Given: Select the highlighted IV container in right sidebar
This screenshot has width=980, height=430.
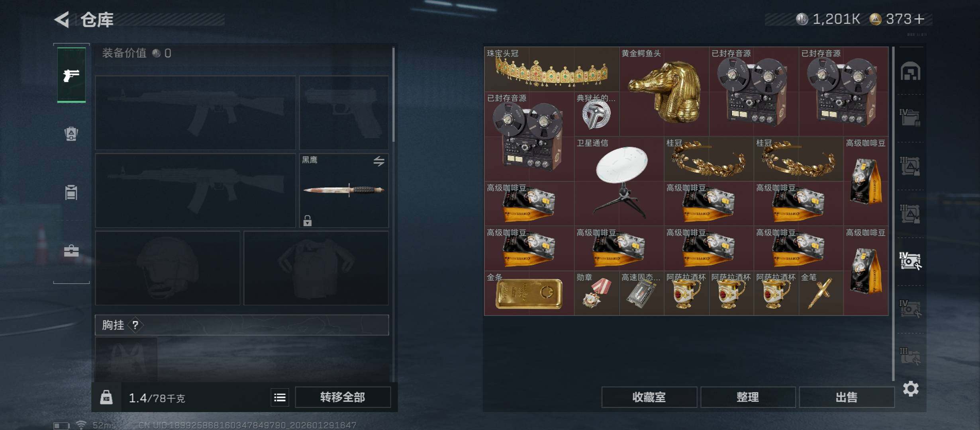Looking at the screenshot, I should click(911, 261).
